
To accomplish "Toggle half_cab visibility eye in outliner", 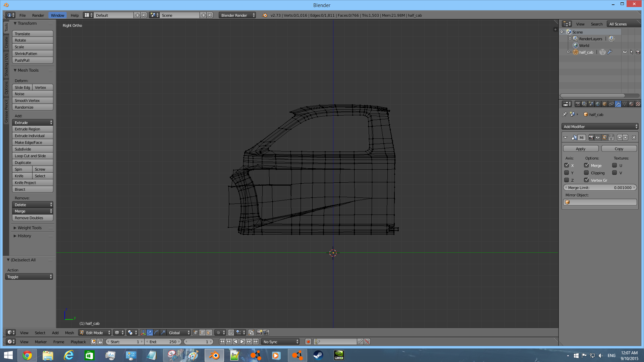I will coord(625,52).
